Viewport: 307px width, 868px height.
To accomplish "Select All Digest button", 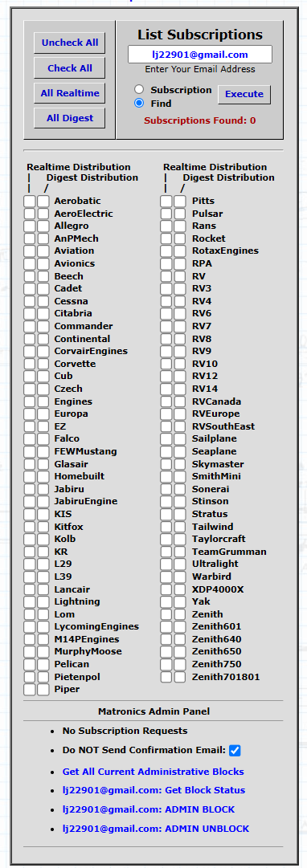I will pyautogui.click(x=69, y=118).
